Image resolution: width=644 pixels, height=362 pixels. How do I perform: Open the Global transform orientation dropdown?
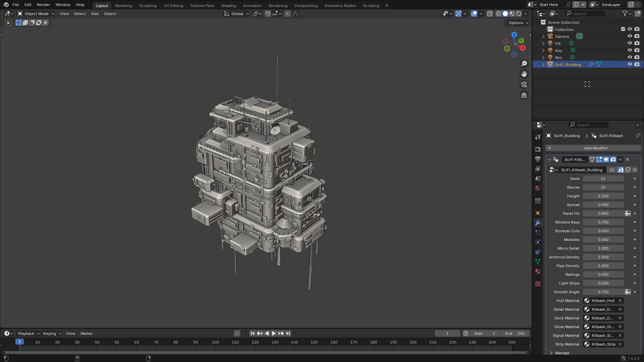[236, 14]
